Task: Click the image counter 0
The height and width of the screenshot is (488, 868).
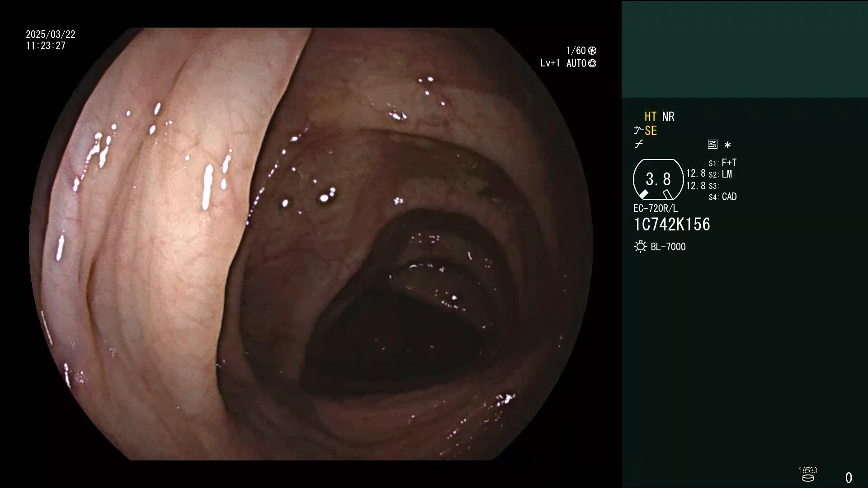Action: coord(849,478)
